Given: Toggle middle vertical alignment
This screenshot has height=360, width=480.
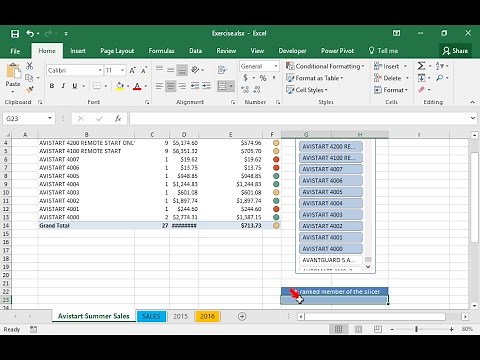Looking at the screenshot, I should coord(171,70).
